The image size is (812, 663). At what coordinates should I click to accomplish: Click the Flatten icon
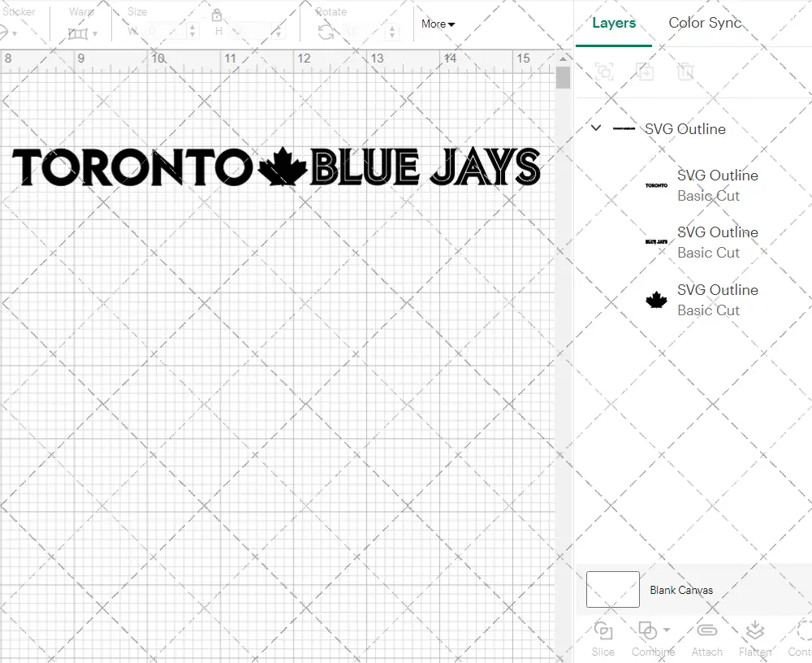(755, 631)
